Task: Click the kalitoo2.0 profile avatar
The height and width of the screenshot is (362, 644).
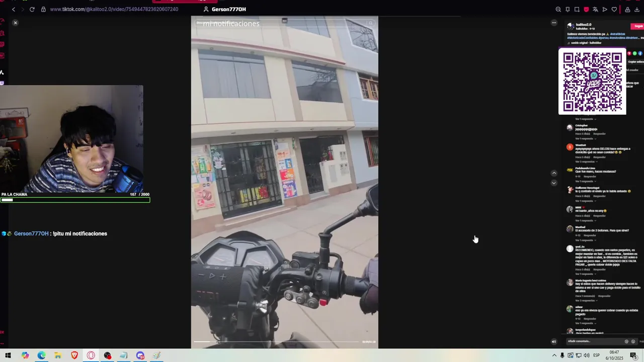Action: (x=571, y=26)
